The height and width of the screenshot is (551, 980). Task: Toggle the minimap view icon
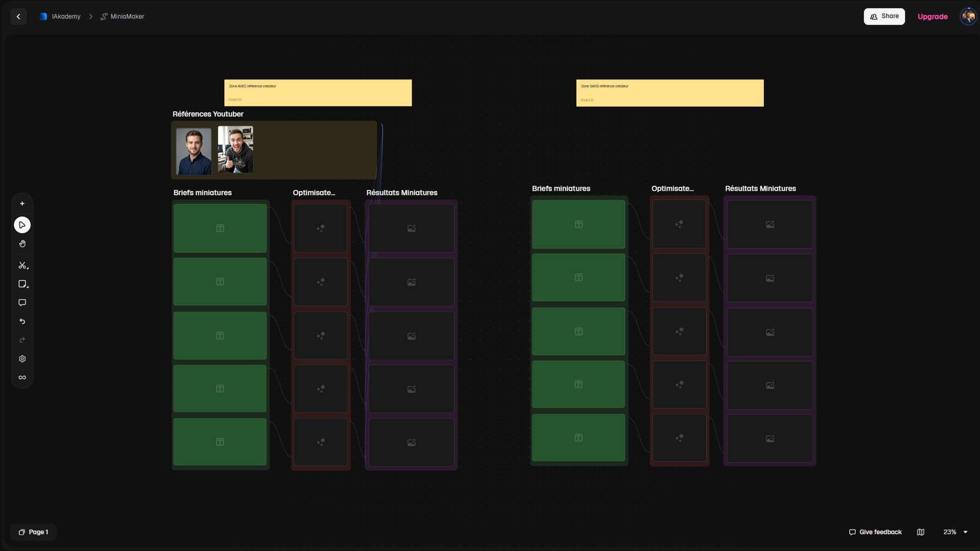click(920, 532)
